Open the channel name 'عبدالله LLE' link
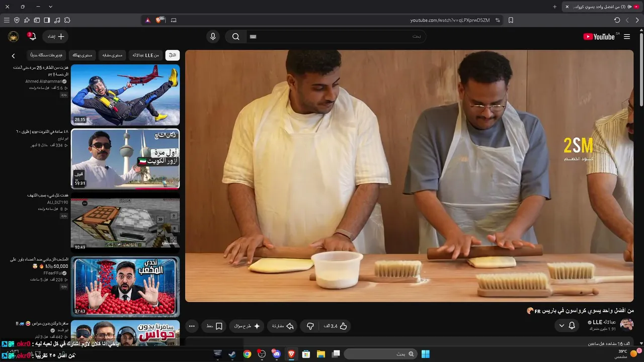The width and height of the screenshot is (644, 362). point(605,322)
